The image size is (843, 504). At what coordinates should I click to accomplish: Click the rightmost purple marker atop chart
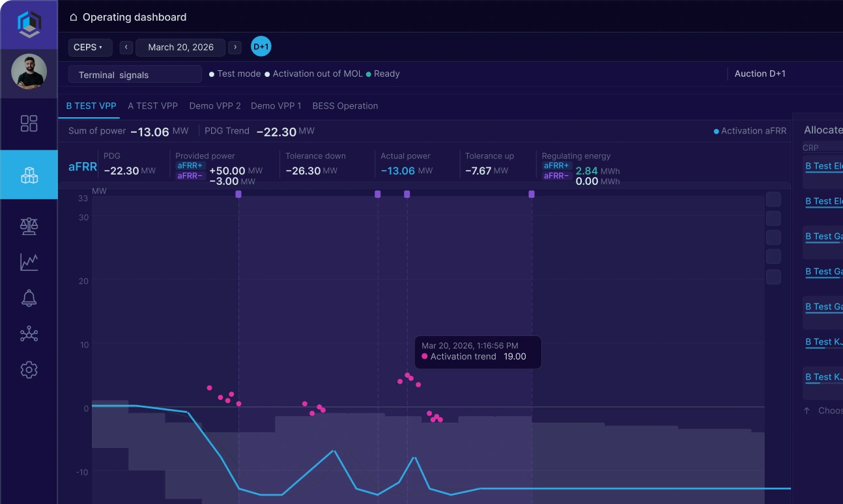tap(532, 194)
